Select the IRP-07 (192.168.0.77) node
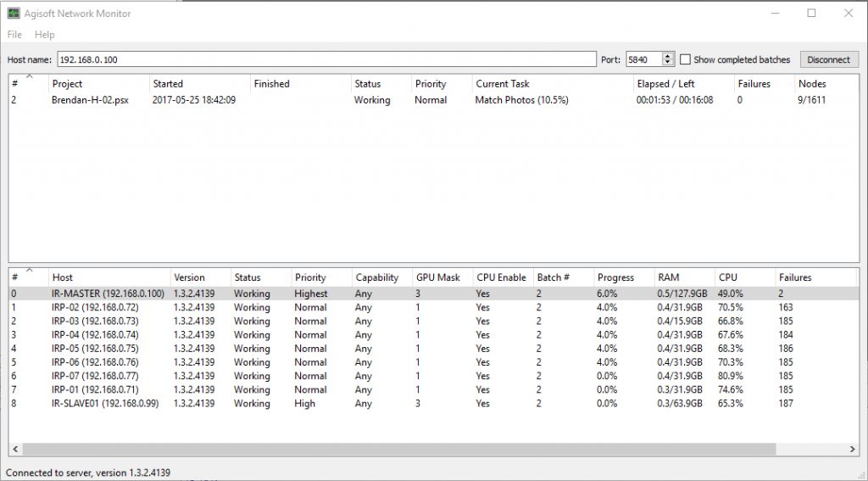The image size is (868, 481). (433, 376)
